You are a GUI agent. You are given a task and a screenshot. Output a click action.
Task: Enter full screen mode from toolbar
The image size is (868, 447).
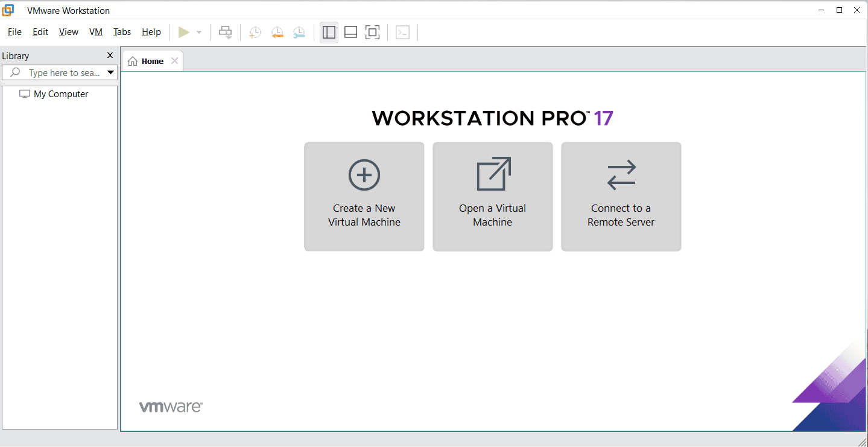pos(373,33)
